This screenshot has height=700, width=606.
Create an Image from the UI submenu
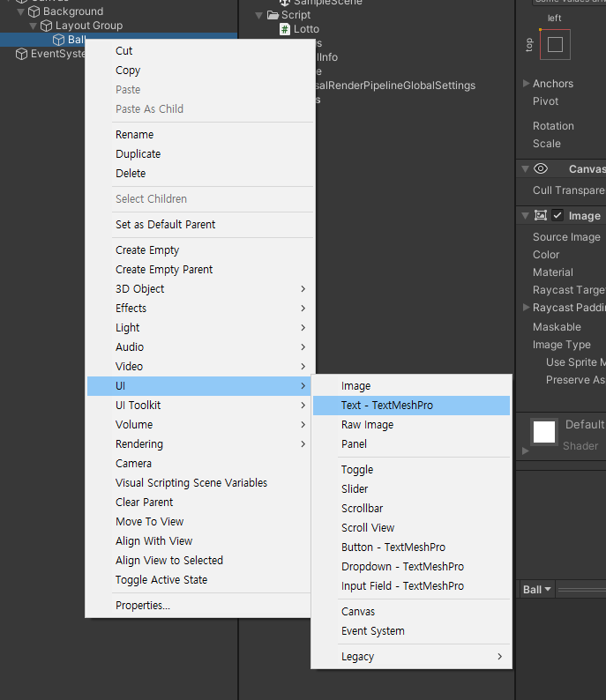click(x=411, y=386)
